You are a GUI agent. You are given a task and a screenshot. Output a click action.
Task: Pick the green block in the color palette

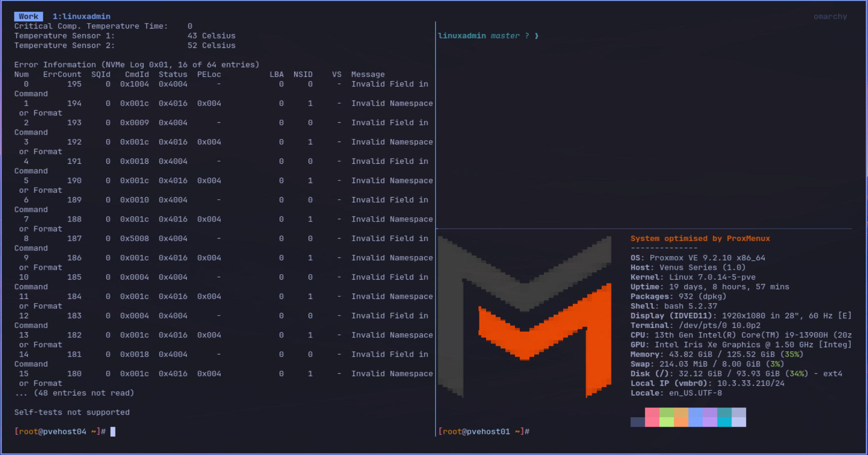coord(666,417)
